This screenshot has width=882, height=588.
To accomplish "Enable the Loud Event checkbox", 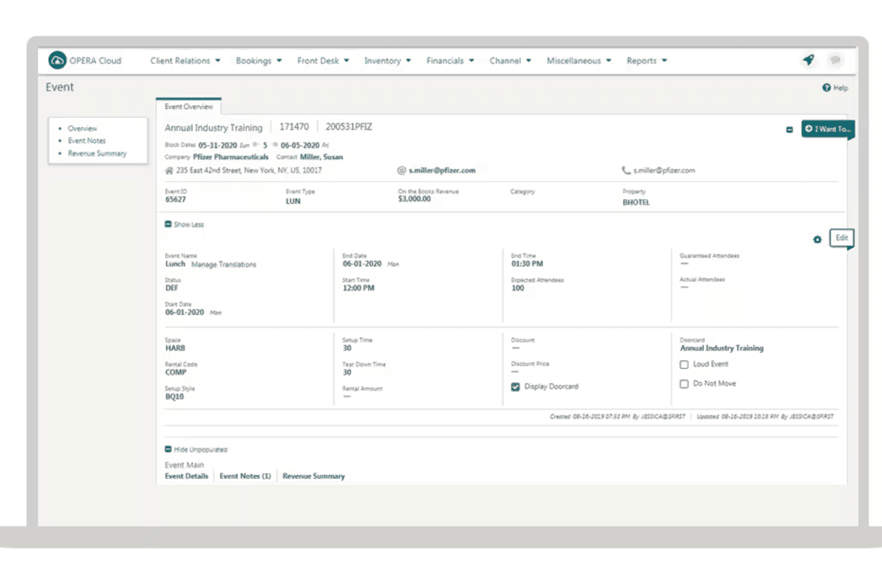I will coord(684,365).
